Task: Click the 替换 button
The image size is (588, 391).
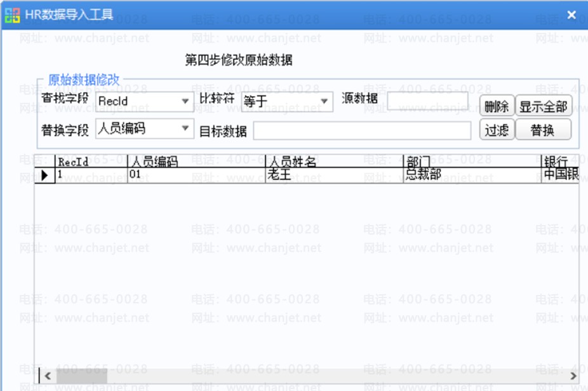Action: tap(543, 130)
